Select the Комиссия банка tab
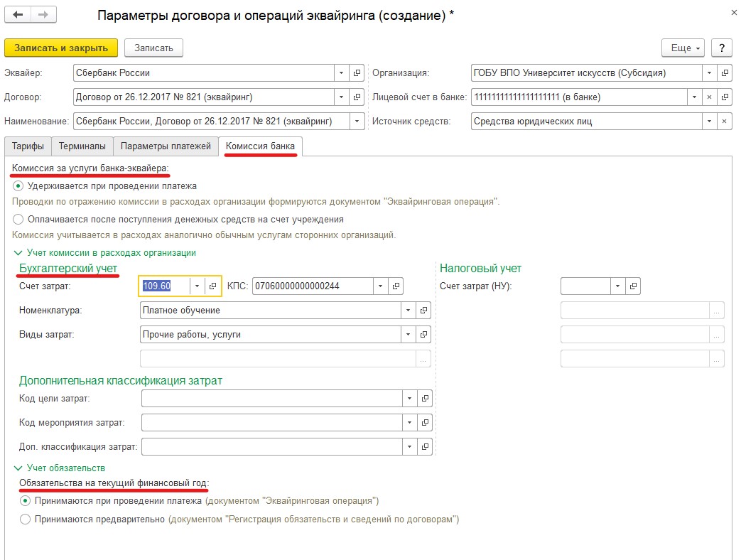The image size is (741, 560). [260, 146]
